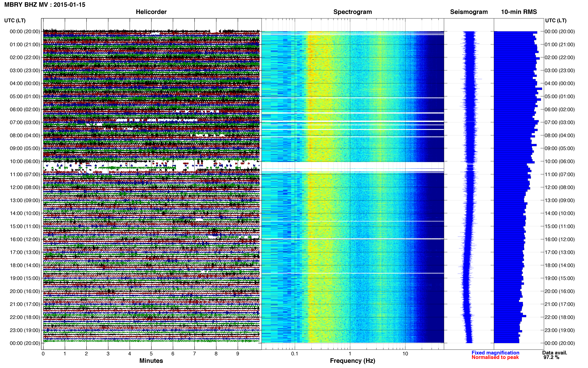Select the 'Data avail.' label

click(x=555, y=353)
